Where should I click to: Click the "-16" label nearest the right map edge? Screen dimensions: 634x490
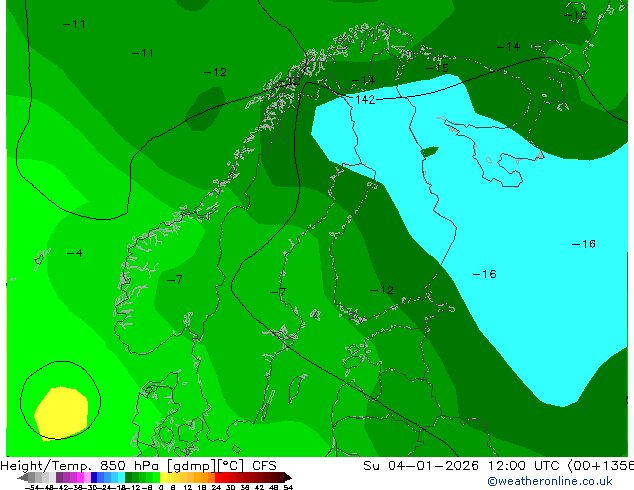tap(584, 244)
